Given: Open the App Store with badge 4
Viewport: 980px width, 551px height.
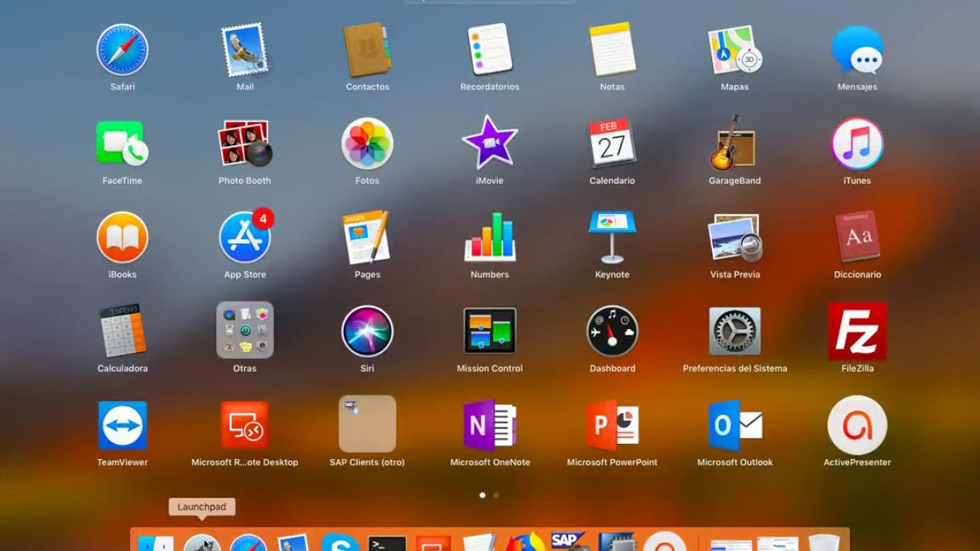Looking at the screenshot, I should pos(245,238).
